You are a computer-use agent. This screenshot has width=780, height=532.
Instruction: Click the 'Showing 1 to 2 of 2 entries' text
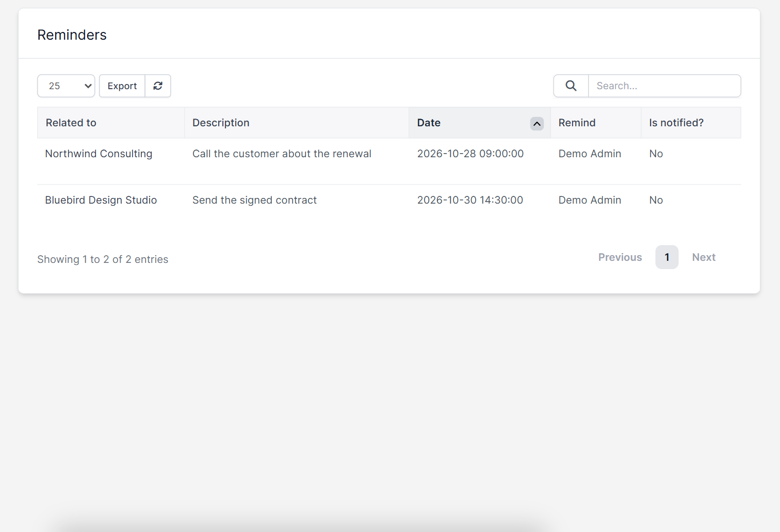pos(103,259)
